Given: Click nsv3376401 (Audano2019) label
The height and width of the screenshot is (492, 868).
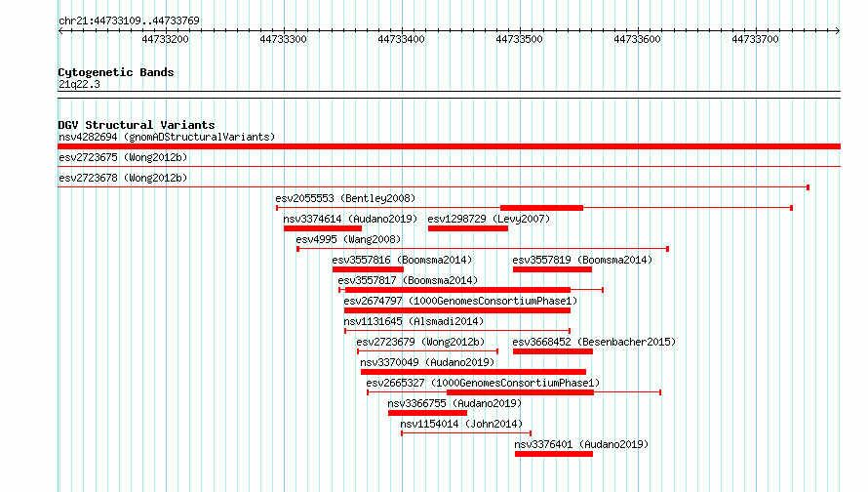Looking at the screenshot, I should (581, 444).
